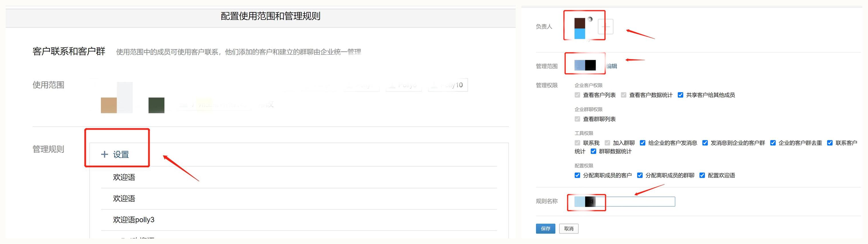Click the 取消 button

569,229
